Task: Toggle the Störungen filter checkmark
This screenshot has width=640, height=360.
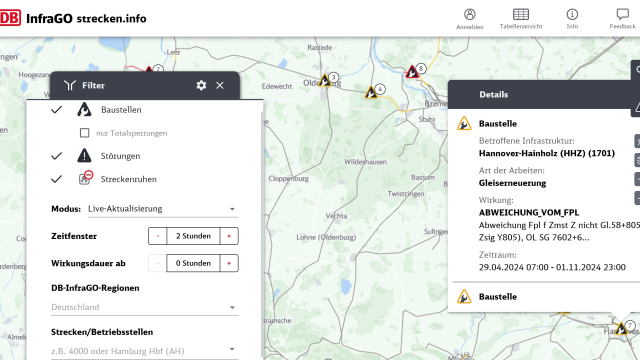Action: pyautogui.click(x=57, y=156)
